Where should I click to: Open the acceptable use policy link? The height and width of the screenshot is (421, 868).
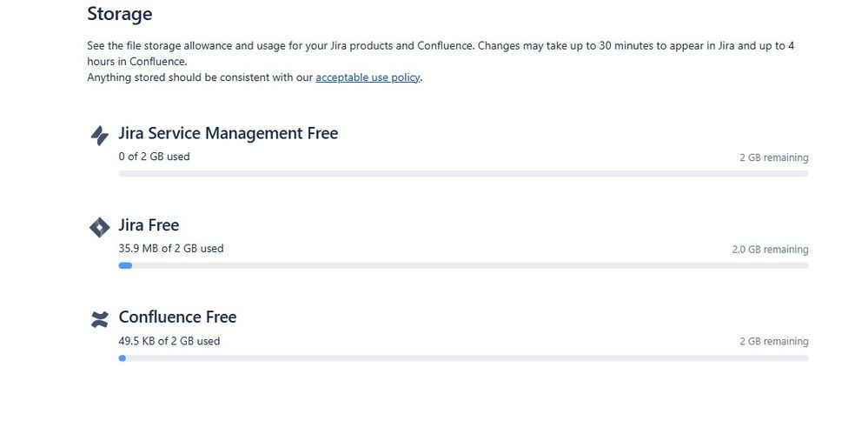tap(368, 77)
